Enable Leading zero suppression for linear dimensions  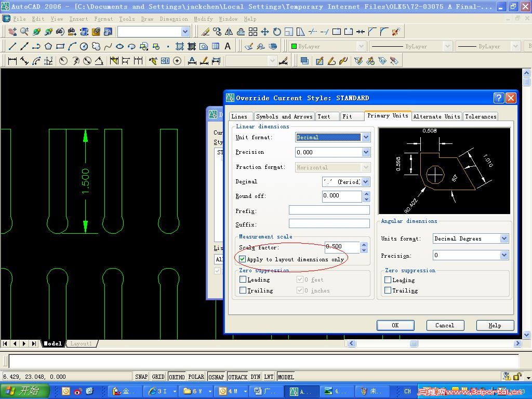(243, 280)
